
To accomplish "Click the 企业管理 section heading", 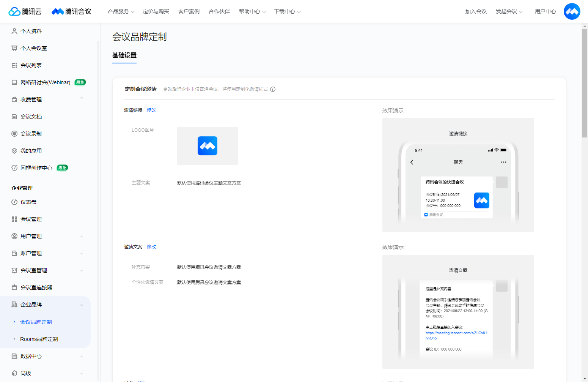I will pos(22,188).
